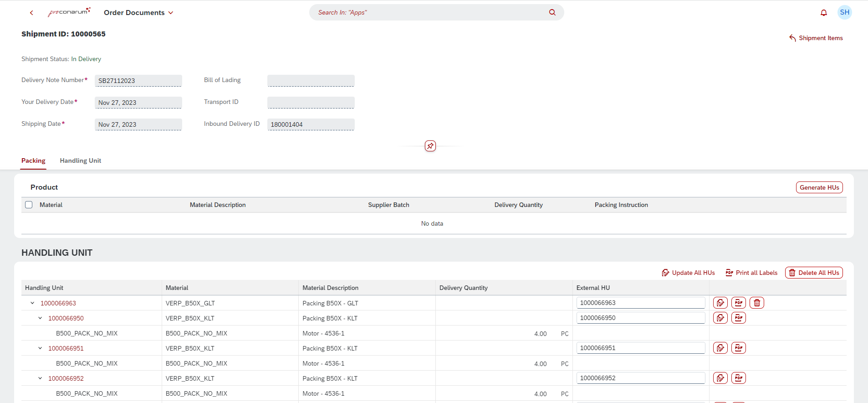Click the Bill of Lading input field
868x403 pixels.
click(x=311, y=81)
